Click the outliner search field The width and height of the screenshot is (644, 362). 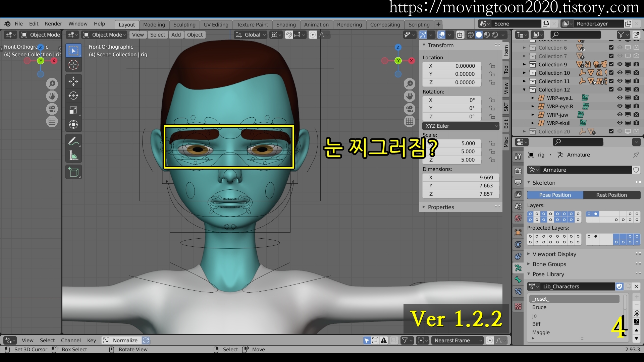click(x=576, y=35)
